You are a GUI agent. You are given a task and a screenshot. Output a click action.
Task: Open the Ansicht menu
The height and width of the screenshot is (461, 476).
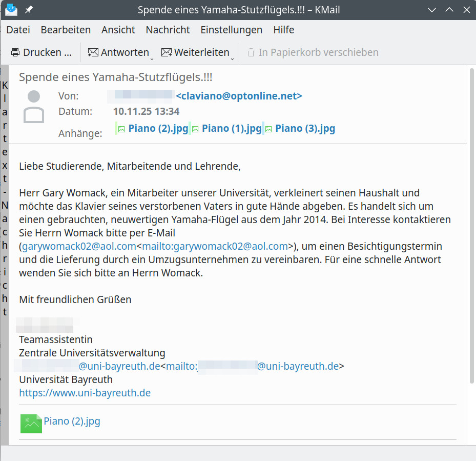118,30
